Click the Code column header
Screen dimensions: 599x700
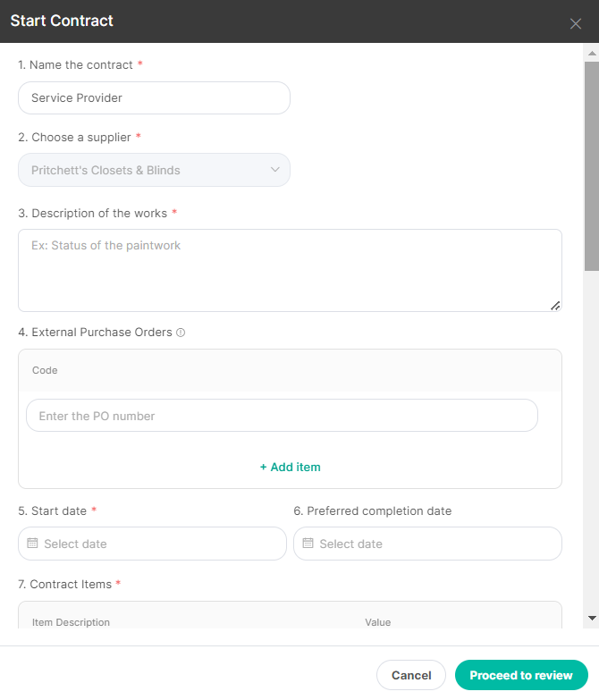tap(45, 370)
